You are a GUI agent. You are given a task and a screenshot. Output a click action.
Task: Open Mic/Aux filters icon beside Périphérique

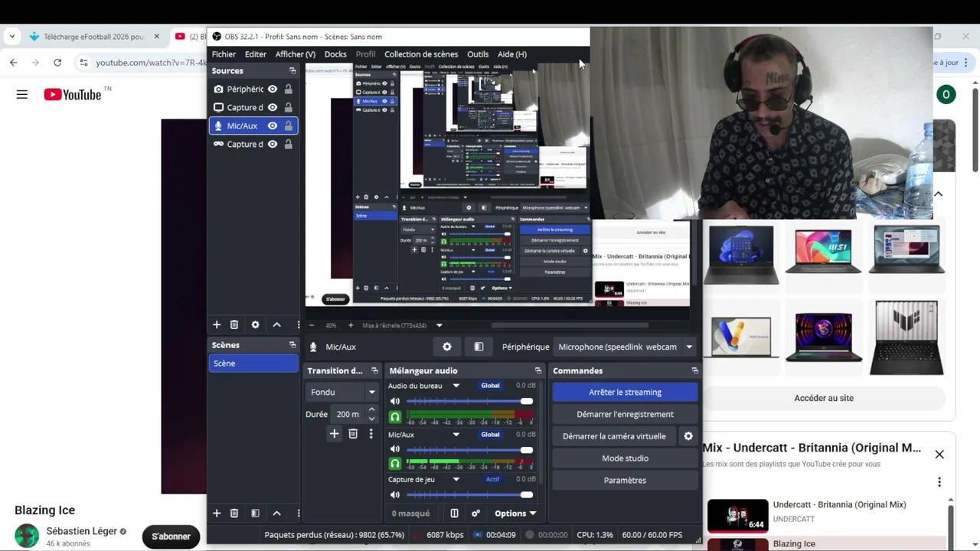point(479,347)
